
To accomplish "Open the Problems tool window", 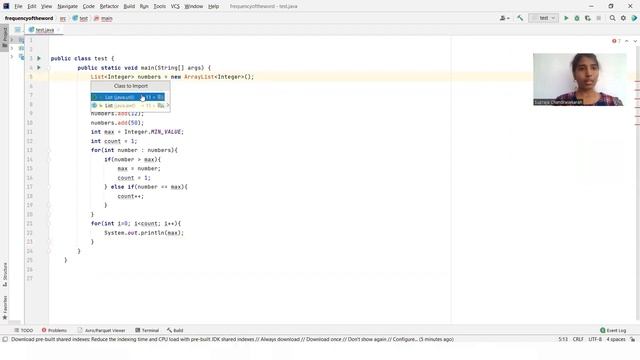I will pos(54,330).
